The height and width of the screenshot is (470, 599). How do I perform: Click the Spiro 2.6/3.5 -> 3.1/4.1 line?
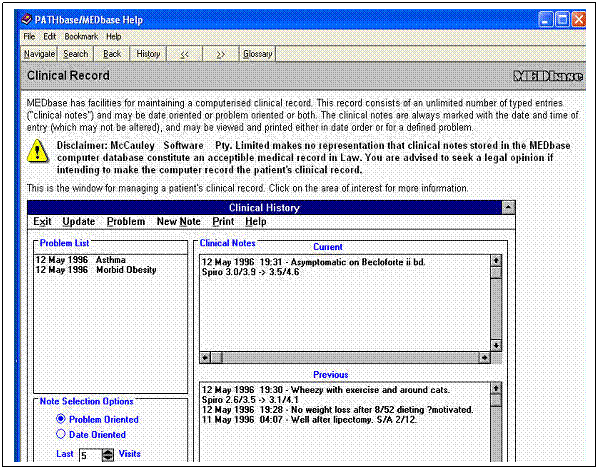pyautogui.click(x=250, y=400)
